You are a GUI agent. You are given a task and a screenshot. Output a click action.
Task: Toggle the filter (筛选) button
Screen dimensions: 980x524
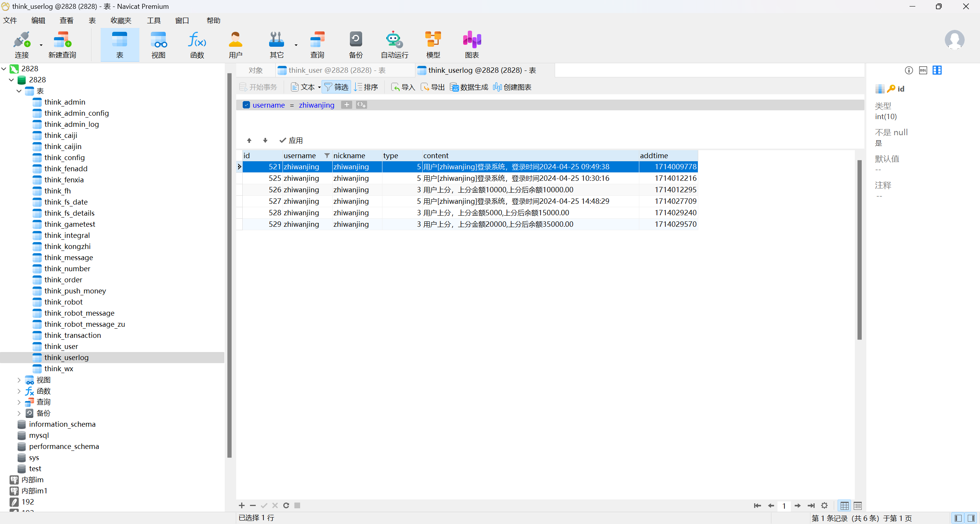(336, 87)
